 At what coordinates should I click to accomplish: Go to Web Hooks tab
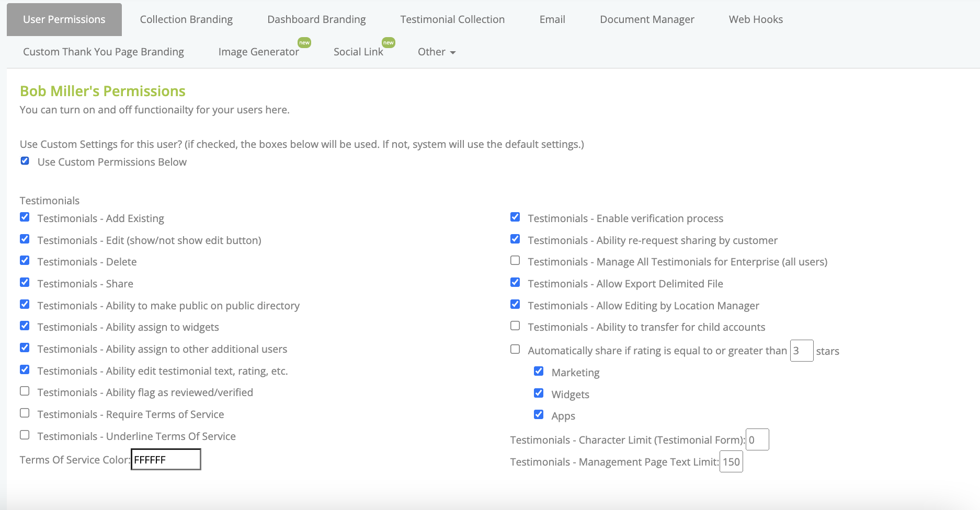click(756, 19)
